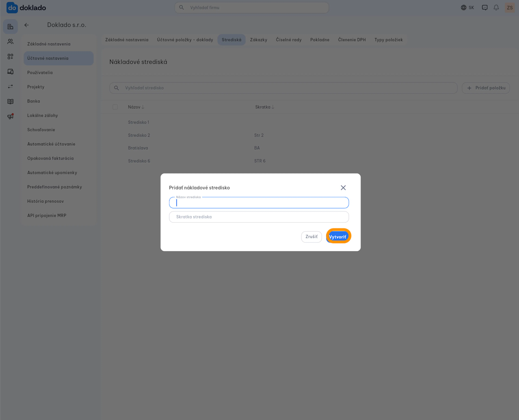This screenshot has height=420, width=519.
Task: Open the SK language selector
Action: coord(467,8)
